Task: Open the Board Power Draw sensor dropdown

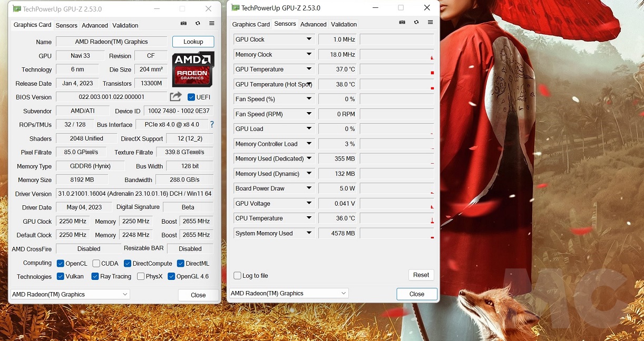Action: pos(309,188)
